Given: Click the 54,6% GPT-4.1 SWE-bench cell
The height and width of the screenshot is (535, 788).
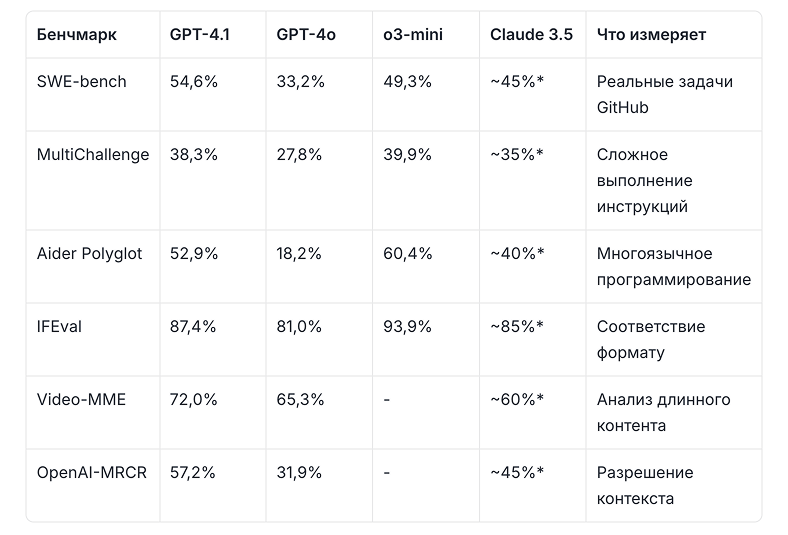Looking at the screenshot, I should [193, 81].
